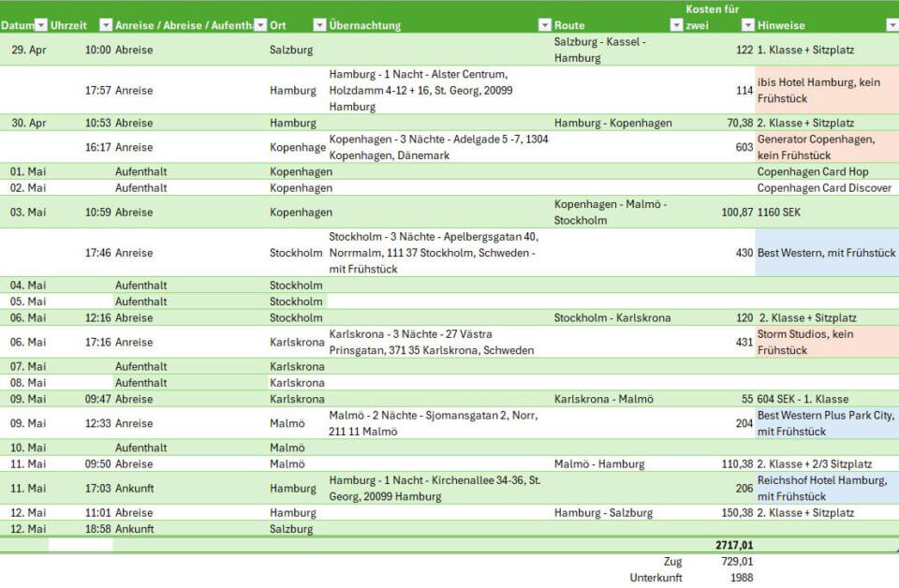Select the 10:00 departure time cell
Image resolution: width=899 pixels, height=588 pixels.
(81, 50)
